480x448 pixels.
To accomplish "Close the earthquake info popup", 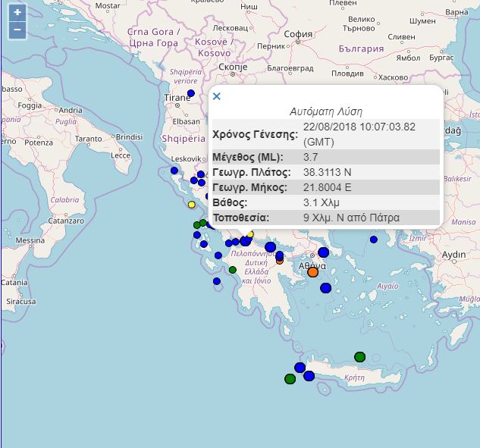I will coord(216,96).
